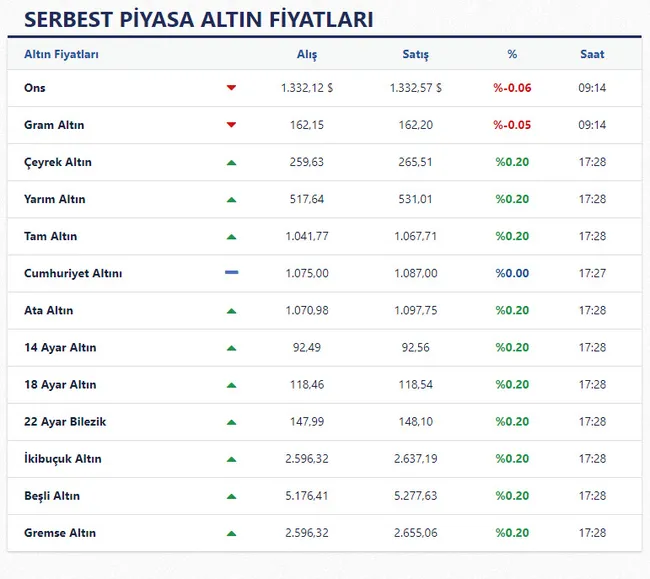Click the Altın Fiyatları column header
Screen dimensions: 650x579
tap(61, 55)
